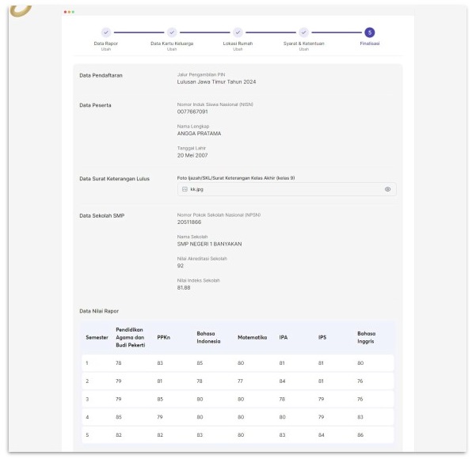Click the name ANGGA PRATAMA
Viewport: 476px width, 459px height.
pyautogui.click(x=199, y=134)
